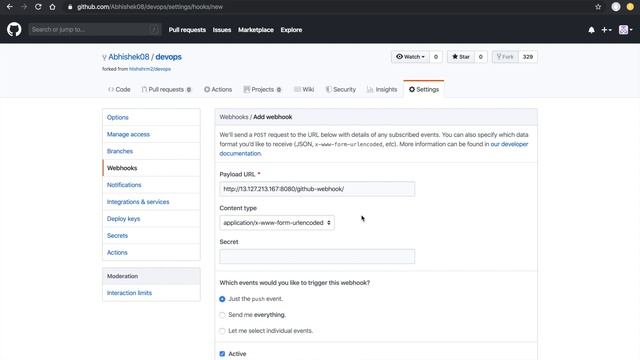Open the notifications bell

[x=591, y=30]
